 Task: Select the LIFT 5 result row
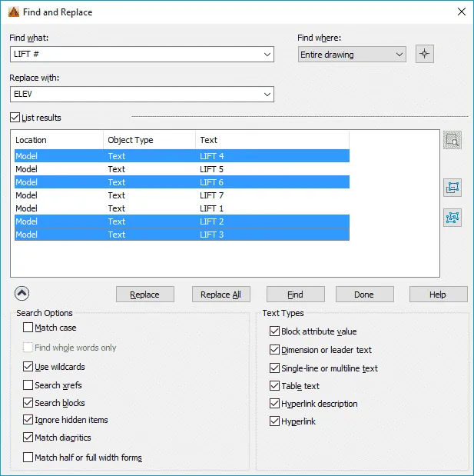182,169
